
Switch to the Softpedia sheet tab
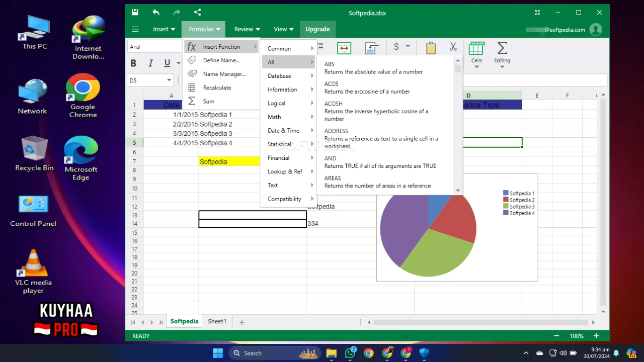pyautogui.click(x=184, y=322)
